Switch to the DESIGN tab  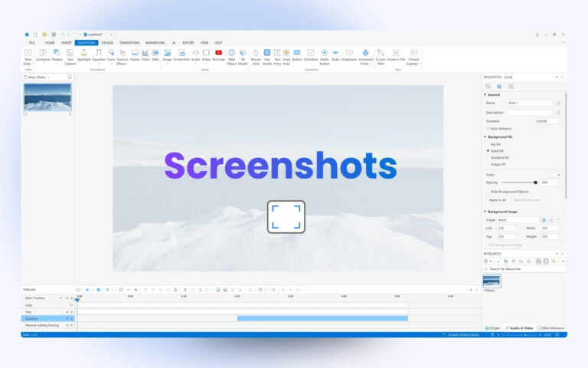point(107,43)
